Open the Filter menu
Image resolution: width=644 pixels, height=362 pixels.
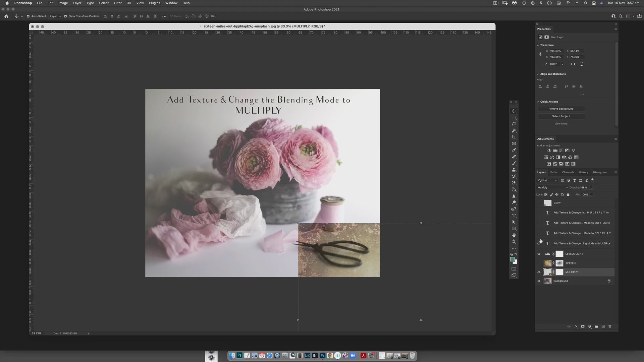(117, 3)
